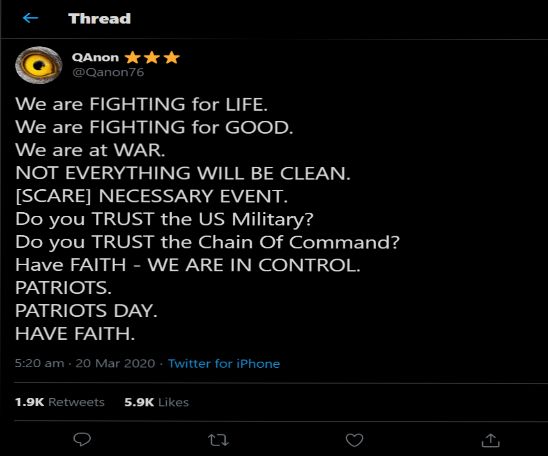Click the 5:20 am timestamp
The image size is (548, 456).
point(39,363)
